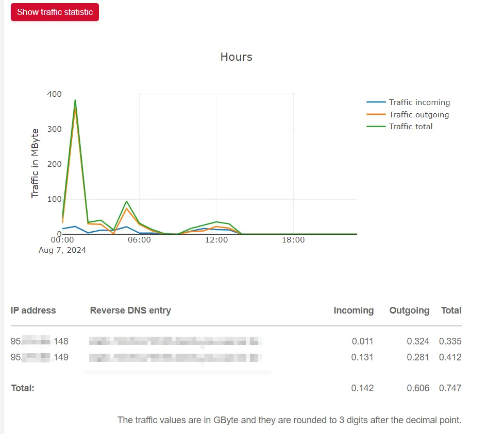Screen dimensions: 504x434
Task: Click the 06:00 x-axis tick label
Action: point(139,240)
